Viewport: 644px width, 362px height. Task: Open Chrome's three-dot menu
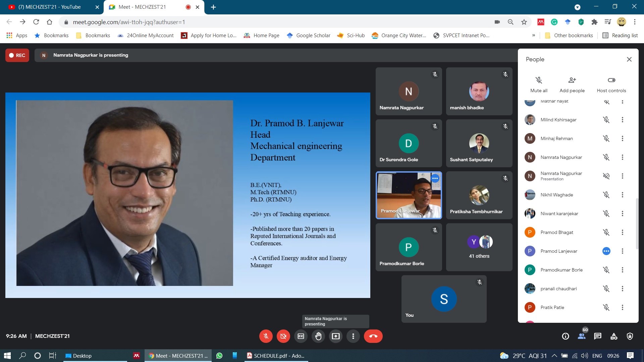tap(635, 22)
